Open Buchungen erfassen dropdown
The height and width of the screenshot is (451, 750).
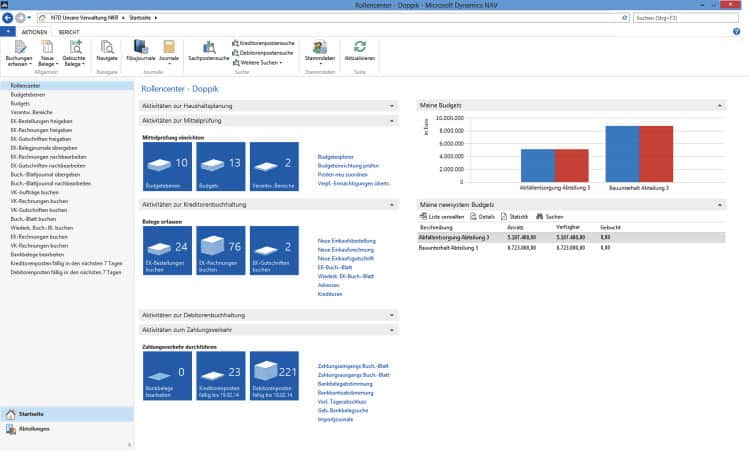(19, 54)
